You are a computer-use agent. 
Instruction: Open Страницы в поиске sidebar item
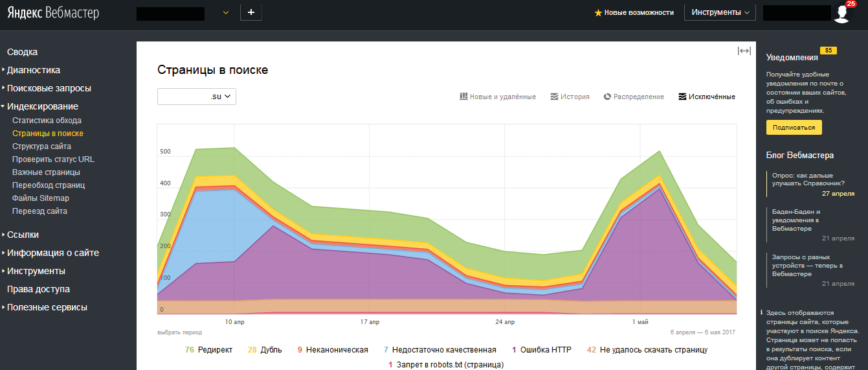pyautogui.click(x=48, y=133)
